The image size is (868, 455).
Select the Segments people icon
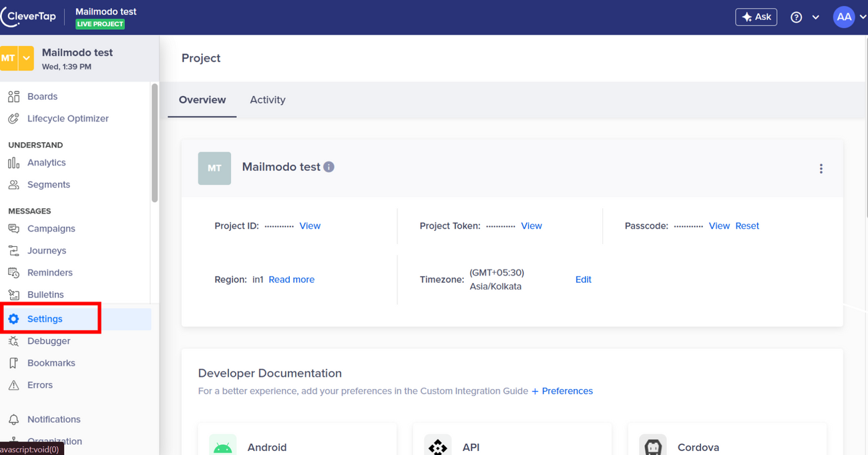(13, 185)
